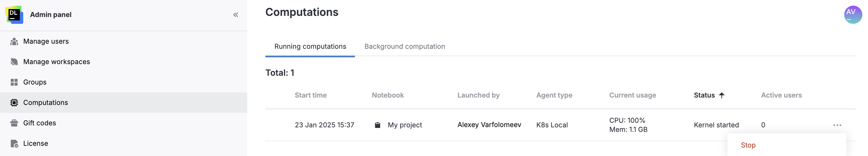Stop the running computation

click(748, 145)
